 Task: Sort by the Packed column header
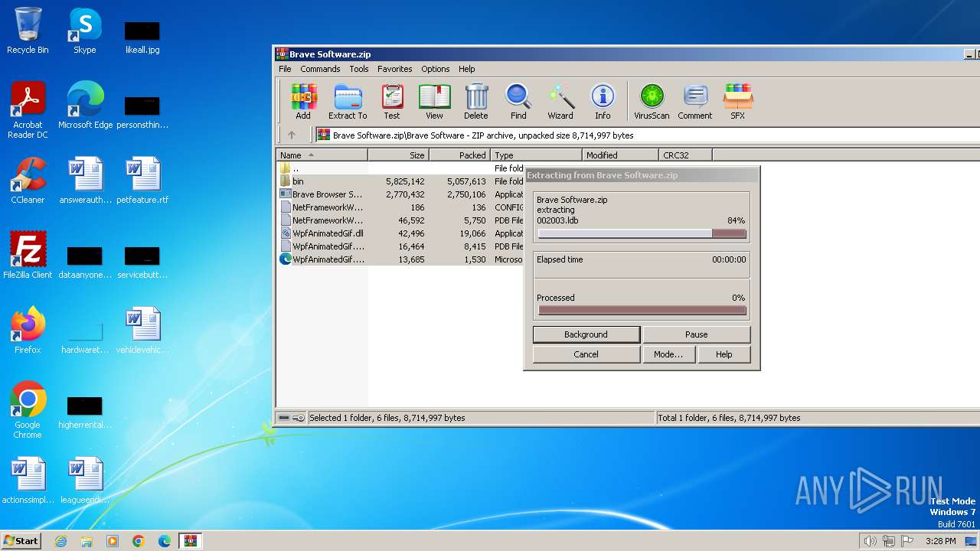coord(459,155)
